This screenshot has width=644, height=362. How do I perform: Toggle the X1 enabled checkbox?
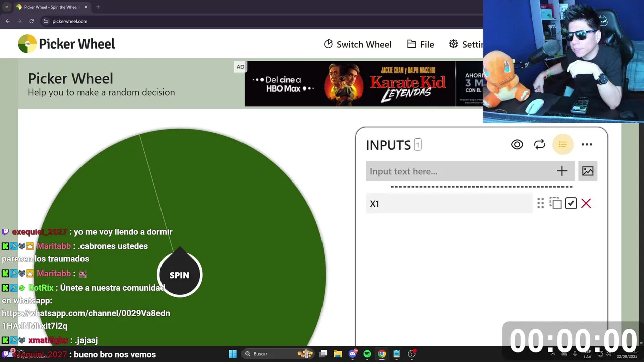[x=571, y=203]
